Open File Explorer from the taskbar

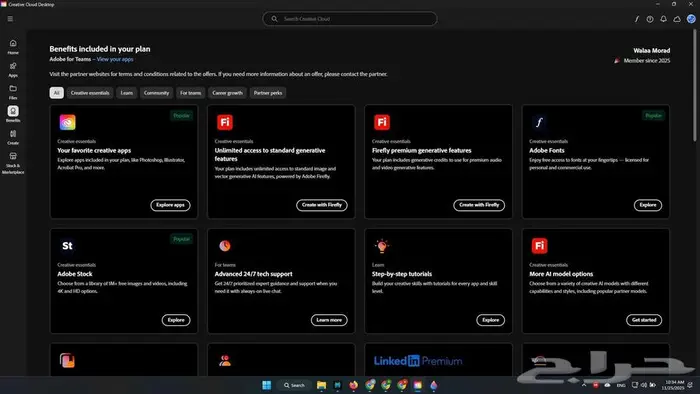click(321, 385)
